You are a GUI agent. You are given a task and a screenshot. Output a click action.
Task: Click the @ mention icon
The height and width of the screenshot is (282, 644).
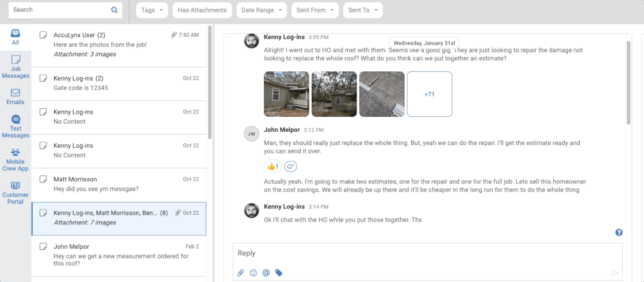[266, 273]
